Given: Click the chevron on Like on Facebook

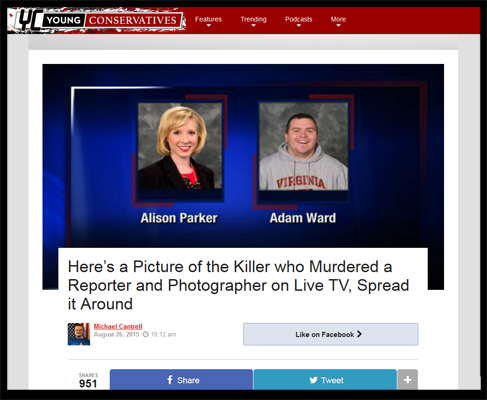Looking at the screenshot, I should 359,334.
